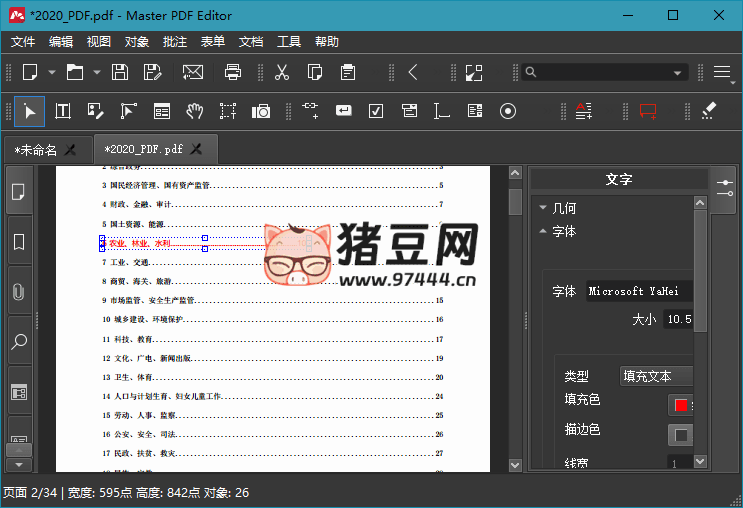Image resolution: width=743 pixels, height=508 pixels.
Task: Open the search options dropdown arrow
Action: [x=678, y=73]
